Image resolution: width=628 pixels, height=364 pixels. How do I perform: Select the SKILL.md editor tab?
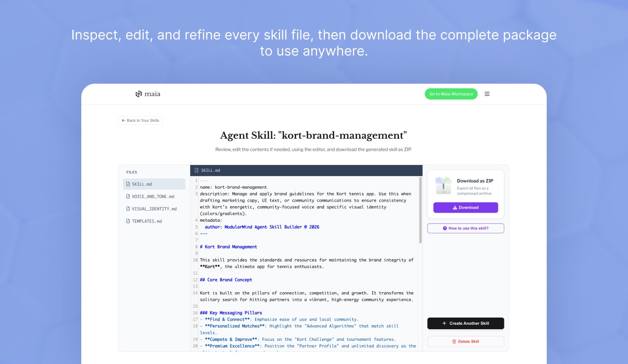point(207,170)
